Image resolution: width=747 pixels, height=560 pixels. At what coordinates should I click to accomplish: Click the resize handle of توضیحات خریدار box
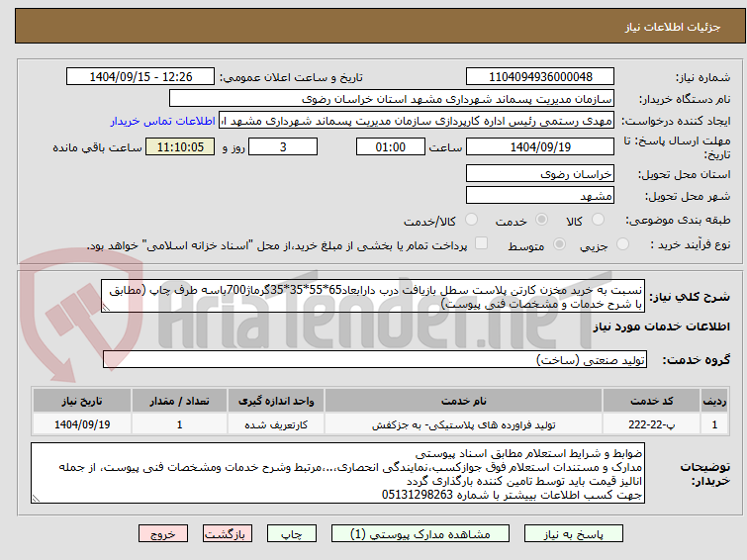pos(36,499)
